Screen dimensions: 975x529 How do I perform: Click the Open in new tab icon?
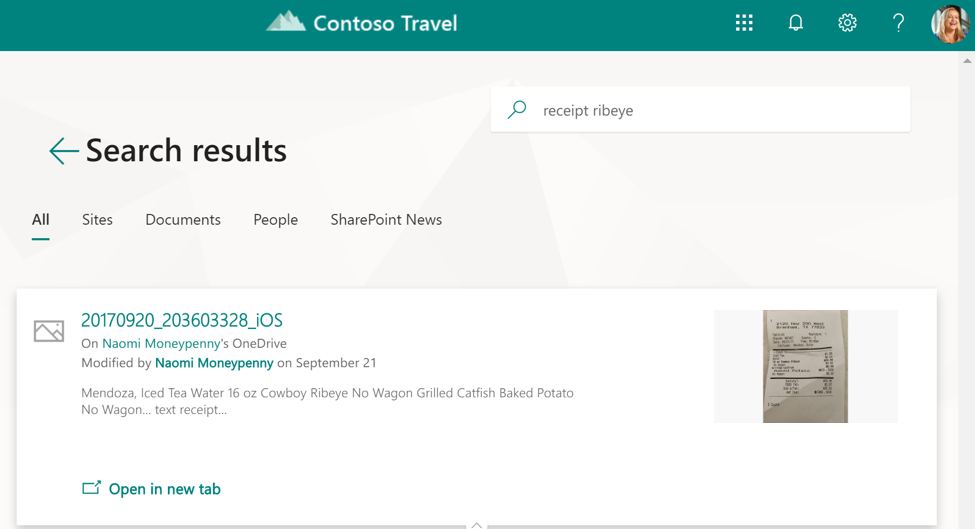pos(91,488)
